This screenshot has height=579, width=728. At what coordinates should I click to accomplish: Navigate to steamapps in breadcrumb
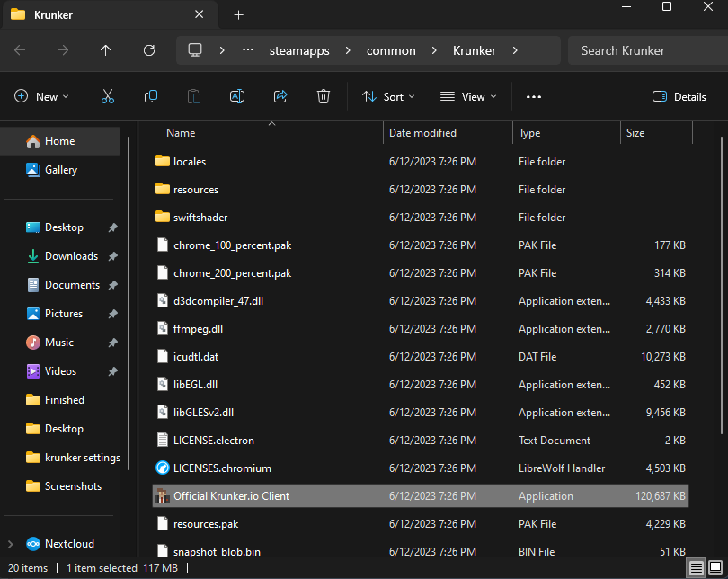(299, 50)
